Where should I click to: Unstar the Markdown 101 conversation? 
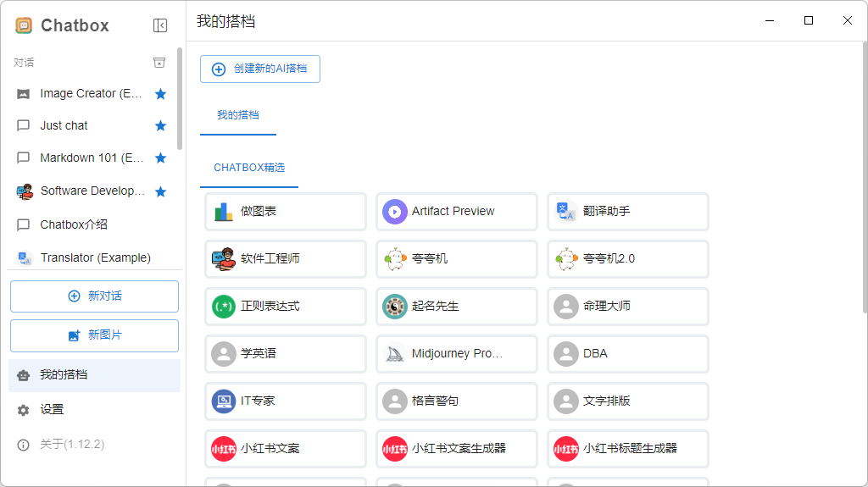(160, 158)
